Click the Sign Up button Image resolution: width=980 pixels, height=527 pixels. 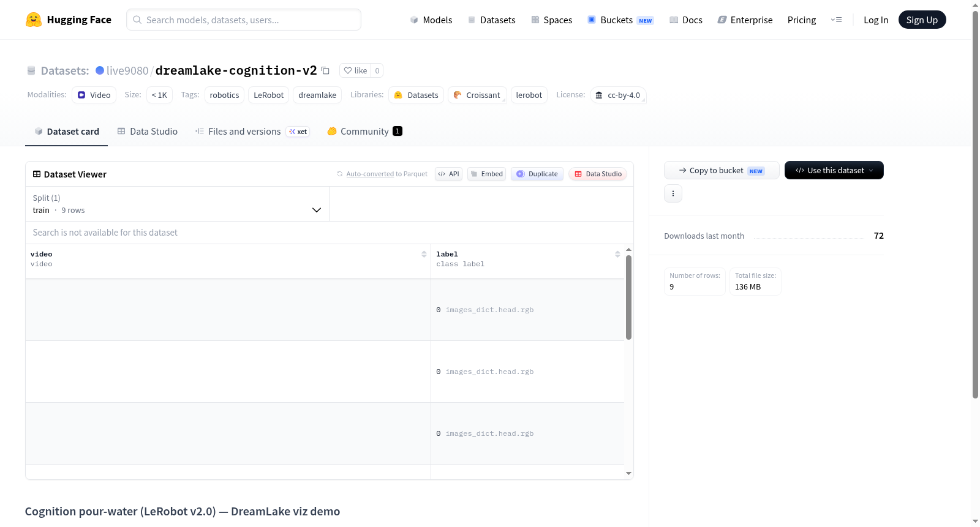(x=922, y=20)
